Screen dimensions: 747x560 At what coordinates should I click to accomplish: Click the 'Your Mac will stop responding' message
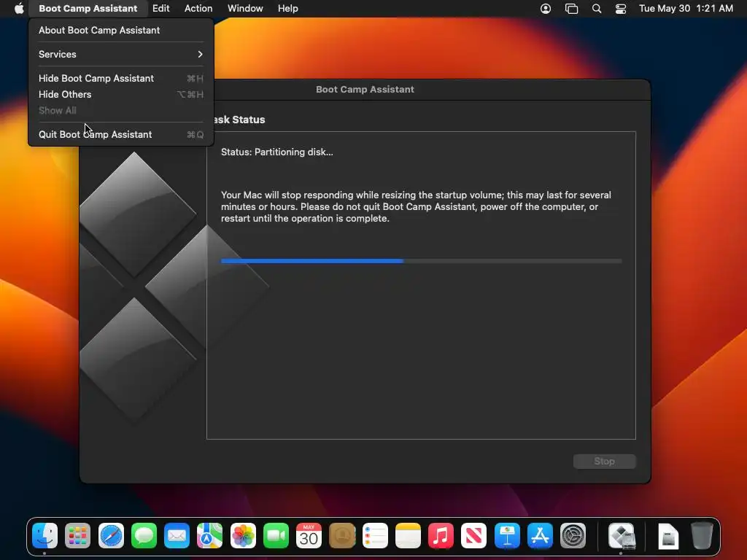point(416,206)
